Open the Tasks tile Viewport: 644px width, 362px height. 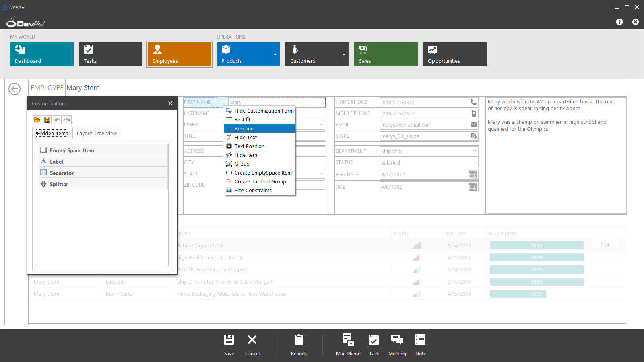pos(111,54)
